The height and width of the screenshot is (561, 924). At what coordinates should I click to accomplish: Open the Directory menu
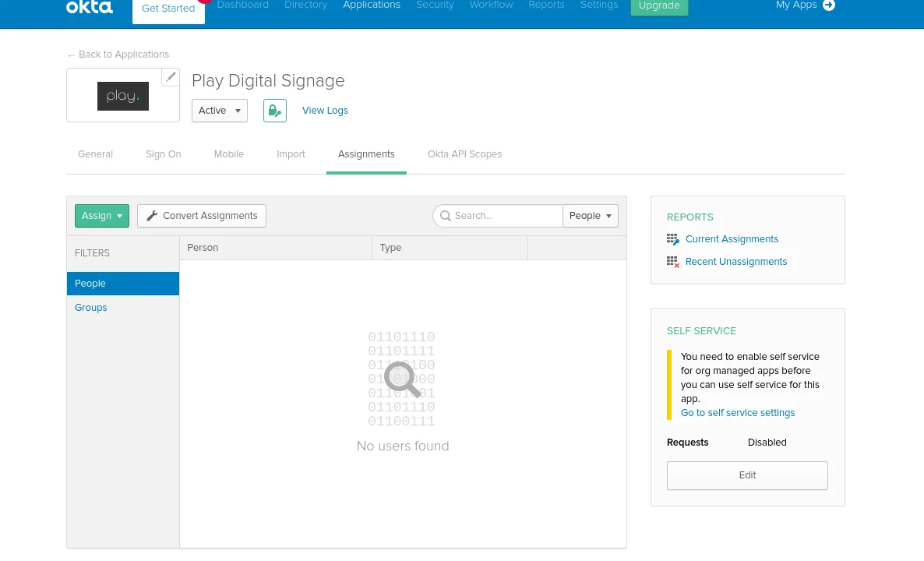[x=305, y=5]
